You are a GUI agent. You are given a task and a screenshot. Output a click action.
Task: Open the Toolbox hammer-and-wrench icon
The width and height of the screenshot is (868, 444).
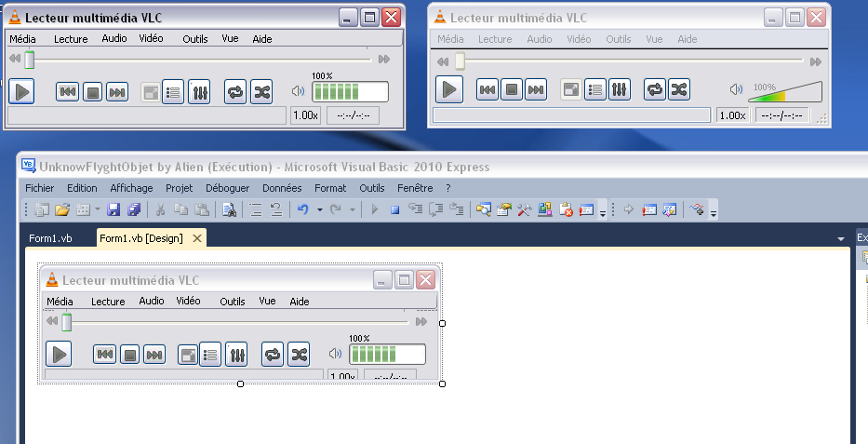[524, 209]
